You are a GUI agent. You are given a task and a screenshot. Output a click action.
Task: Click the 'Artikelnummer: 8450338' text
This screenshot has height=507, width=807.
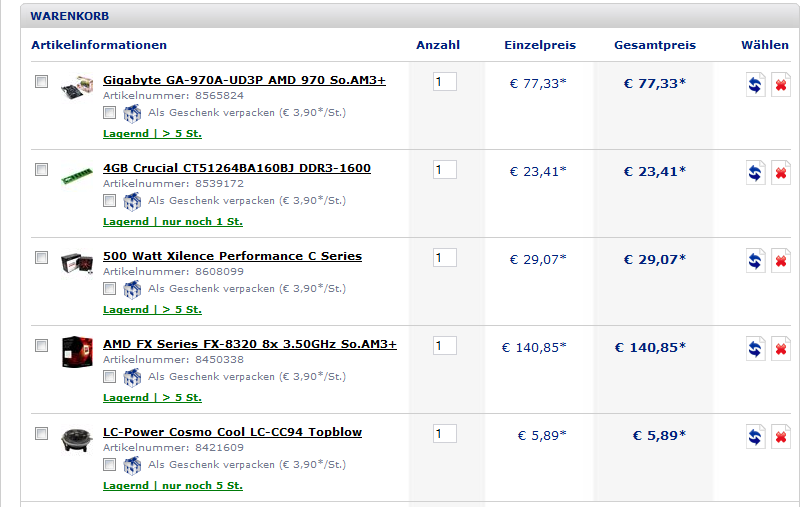(173, 360)
